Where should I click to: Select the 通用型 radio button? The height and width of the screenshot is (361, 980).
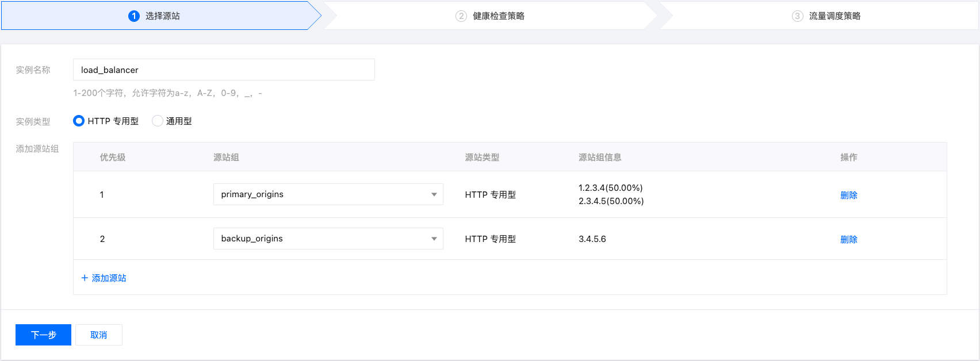click(x=158, y=121)
